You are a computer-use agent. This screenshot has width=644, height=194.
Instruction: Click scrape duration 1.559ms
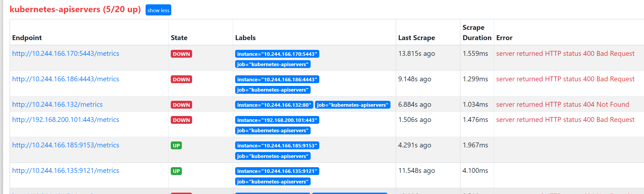click(475, 53)
